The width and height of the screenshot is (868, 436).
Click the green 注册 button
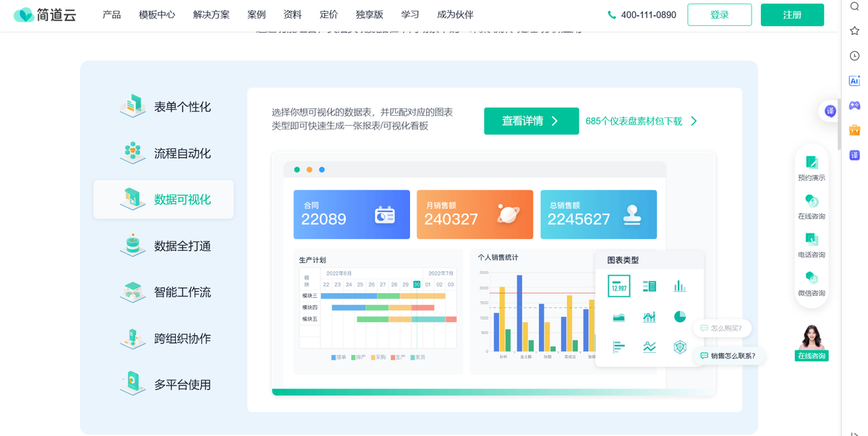792,14
